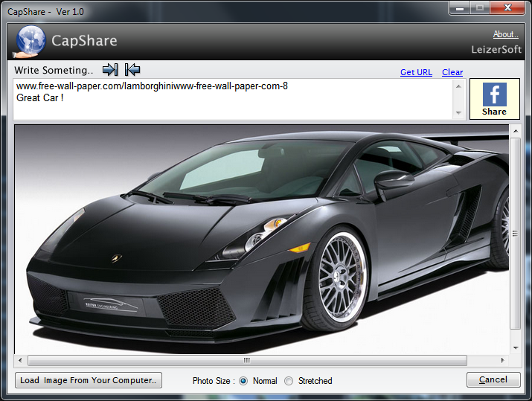Click the CapShare globe logo
Image resolution: width=532 pixels, height=401 pixels.
click(x=31, y=42)
